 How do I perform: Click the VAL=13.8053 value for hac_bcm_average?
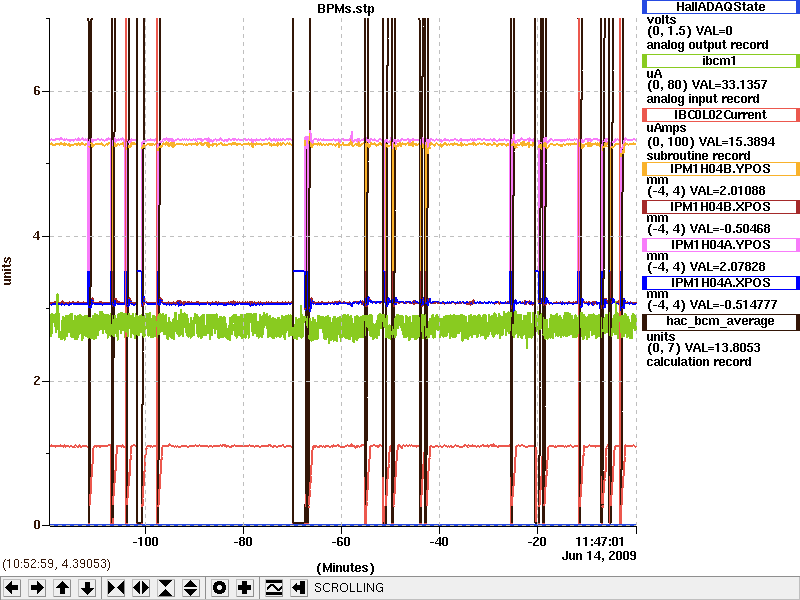tap(722, 348)
